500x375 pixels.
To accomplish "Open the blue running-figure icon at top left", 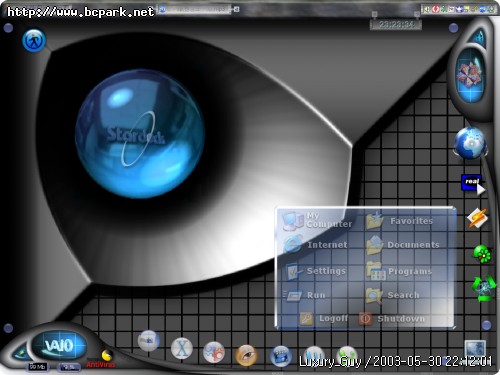I will (x=34, y=40).
